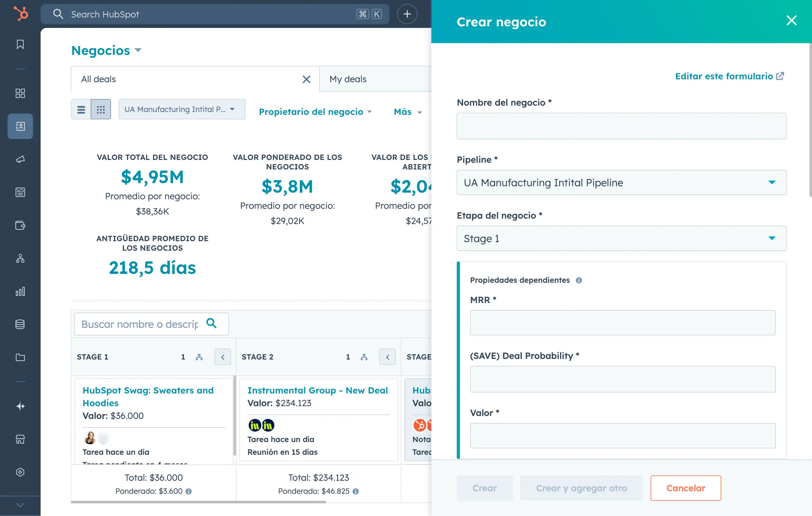Open the Más filters dropdown
This screenshot has height=516, width=812.
click(x=408, y=112)
